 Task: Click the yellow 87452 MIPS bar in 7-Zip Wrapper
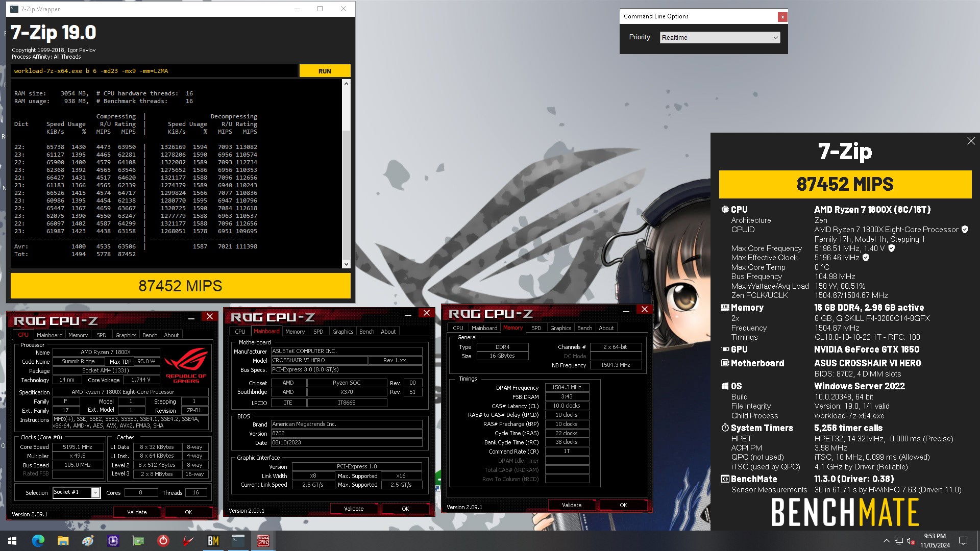(181, 286)
